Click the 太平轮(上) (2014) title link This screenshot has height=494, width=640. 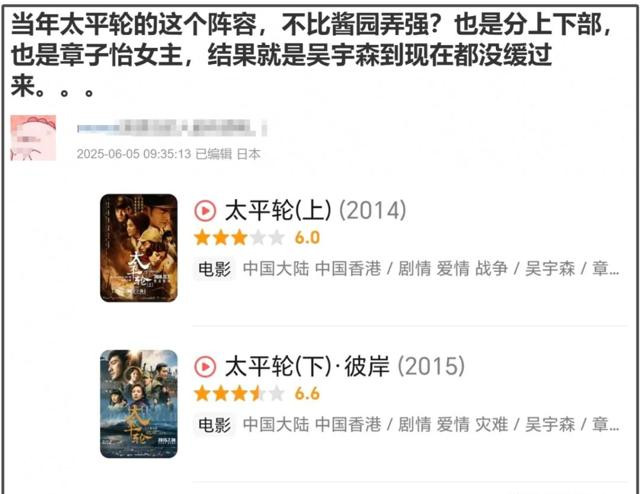pyautogui.click(x=316, y=211)
